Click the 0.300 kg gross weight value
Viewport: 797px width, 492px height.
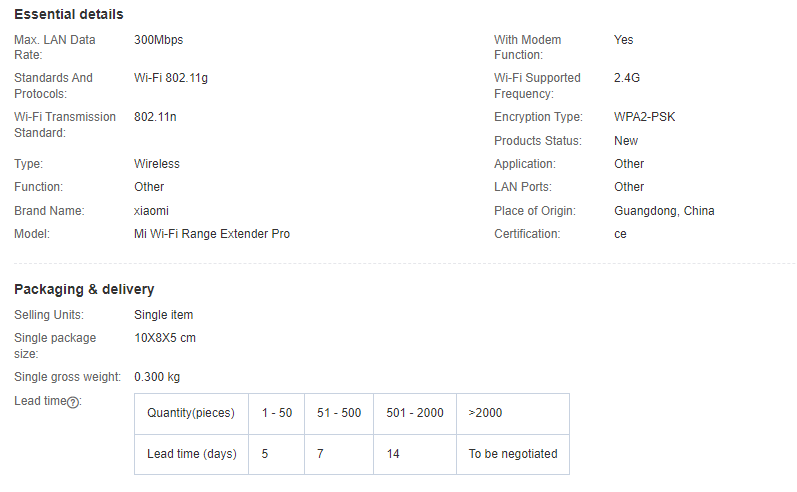point(157,377)
